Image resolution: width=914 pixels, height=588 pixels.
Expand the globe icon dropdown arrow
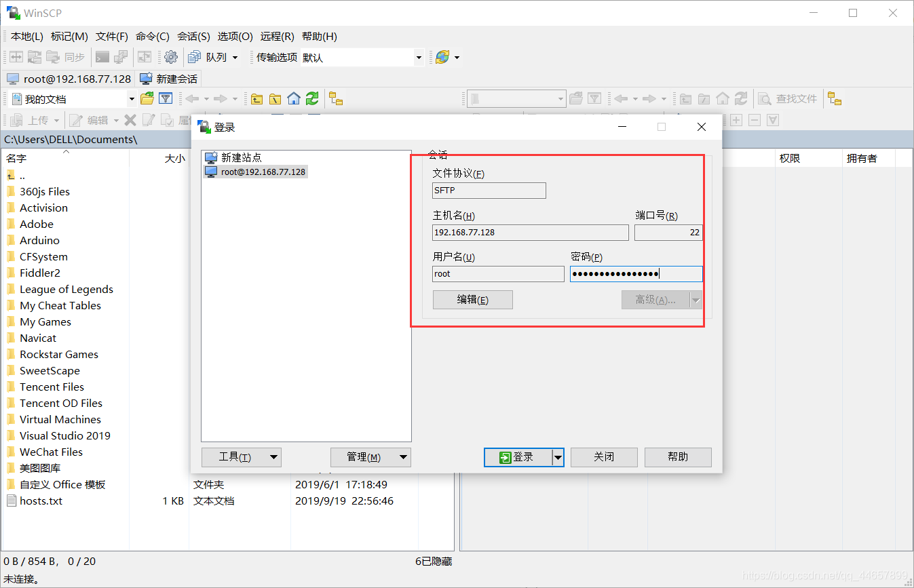457,58
